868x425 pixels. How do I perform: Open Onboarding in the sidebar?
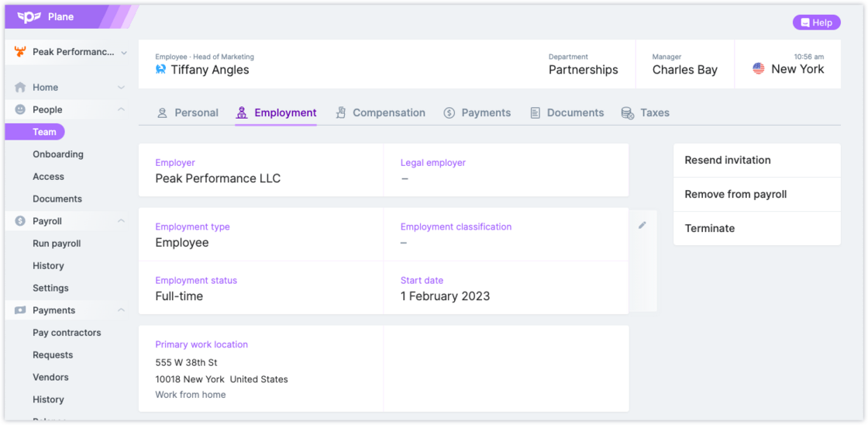pyautogui.click(x=58, y=154)
